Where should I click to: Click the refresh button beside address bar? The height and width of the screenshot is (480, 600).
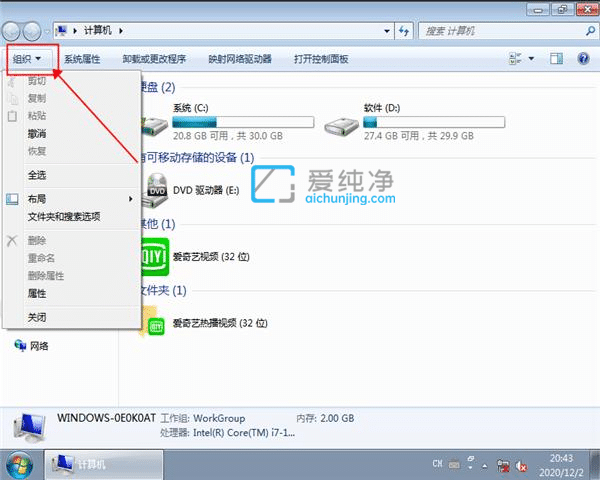pos(404,31)
